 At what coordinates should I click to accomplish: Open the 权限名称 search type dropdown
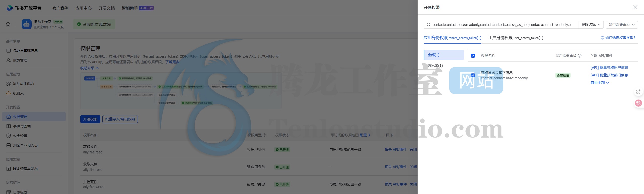(x=591, y=25)
